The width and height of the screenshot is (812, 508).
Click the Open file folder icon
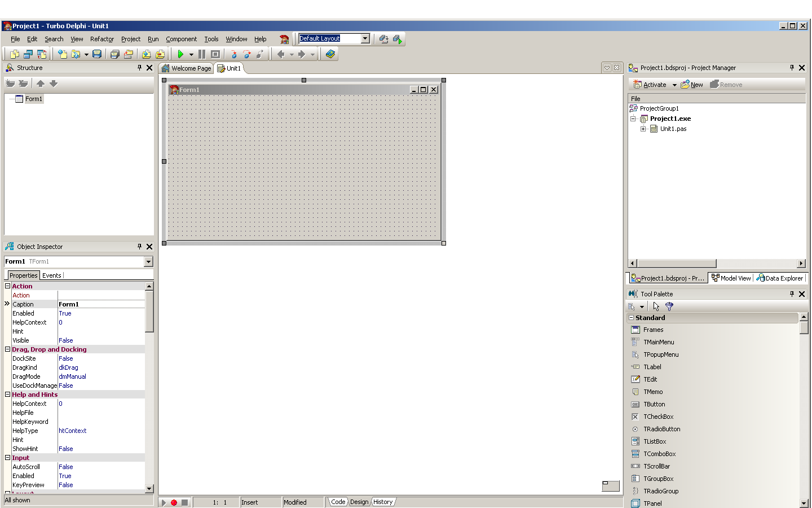click(76, 54)
